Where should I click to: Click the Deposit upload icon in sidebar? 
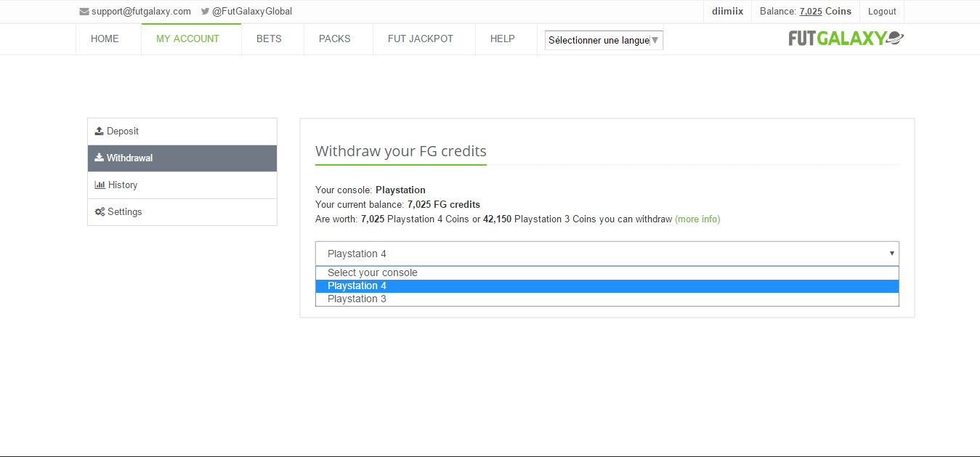(x=100, y=132)
